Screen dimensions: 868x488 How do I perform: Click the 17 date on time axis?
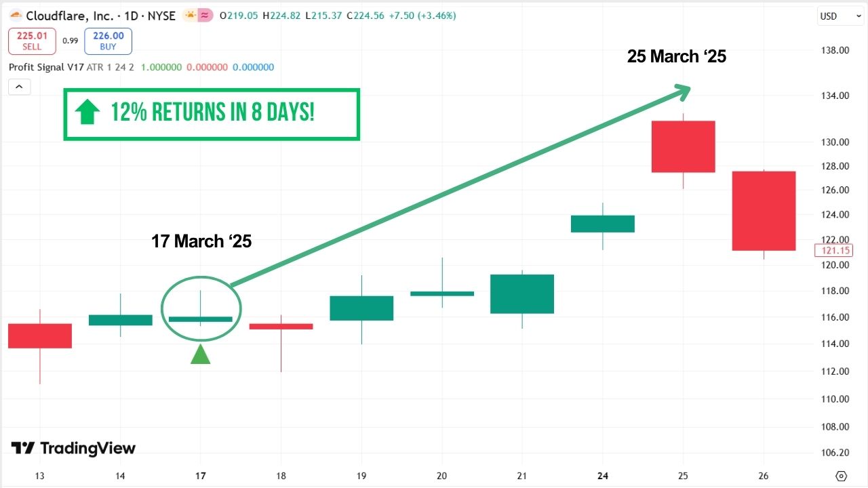(201, 476)
